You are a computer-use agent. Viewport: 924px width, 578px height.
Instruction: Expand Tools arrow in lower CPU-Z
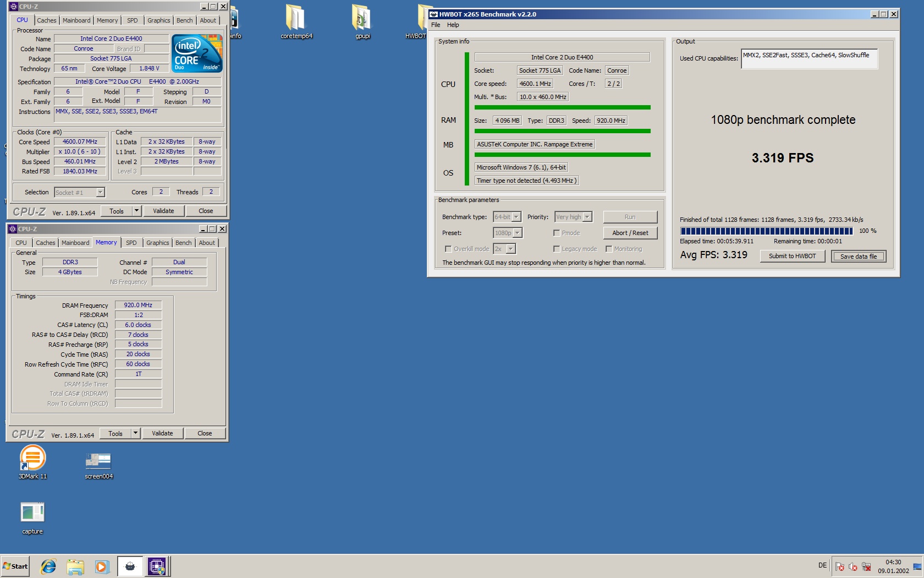(x=135, y=433)
